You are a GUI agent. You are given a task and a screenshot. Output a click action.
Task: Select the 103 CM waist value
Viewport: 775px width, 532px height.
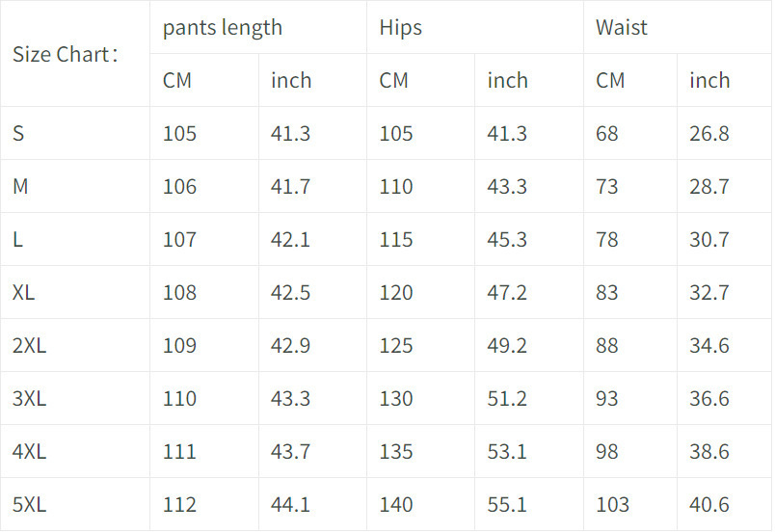[x=612, y=504]
